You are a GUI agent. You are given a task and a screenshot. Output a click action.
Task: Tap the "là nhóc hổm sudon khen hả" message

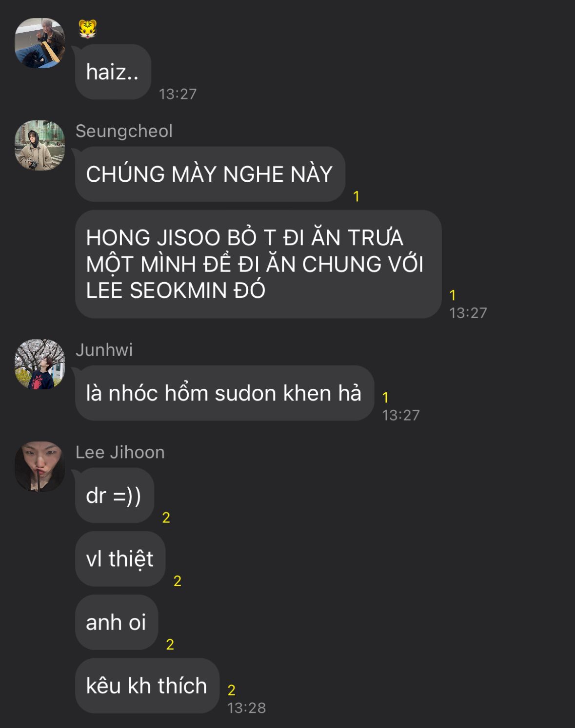[x=224, y=393]
